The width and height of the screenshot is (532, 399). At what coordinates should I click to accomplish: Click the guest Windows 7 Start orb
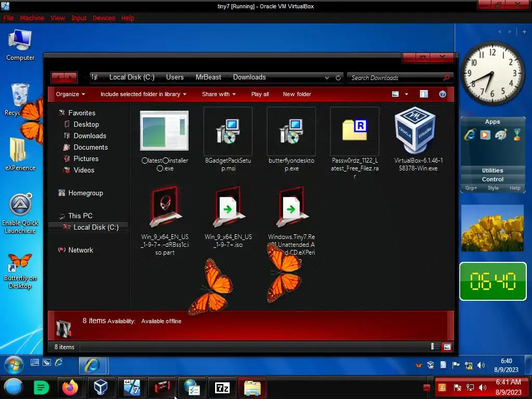(14, 365)
